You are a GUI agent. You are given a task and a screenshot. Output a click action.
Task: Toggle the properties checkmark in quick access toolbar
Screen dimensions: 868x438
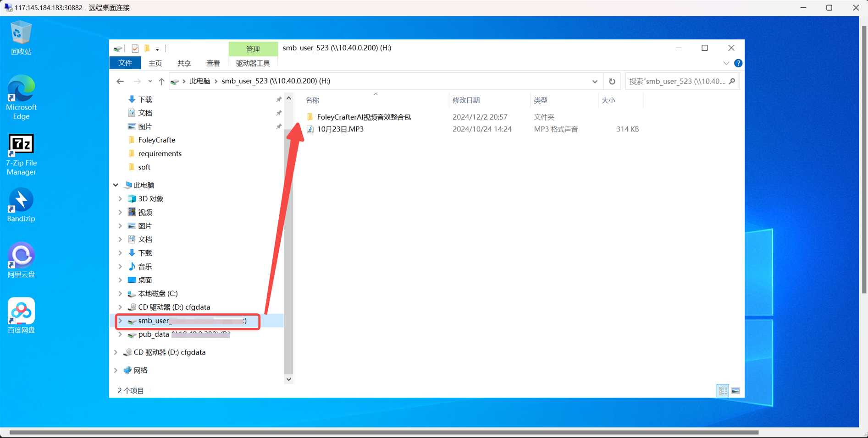135,49
